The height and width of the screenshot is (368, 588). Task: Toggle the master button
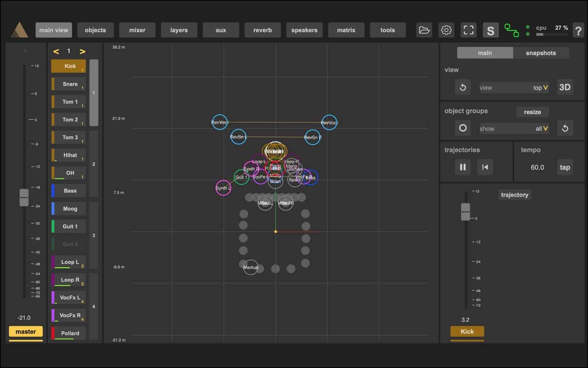coord(26,332)
